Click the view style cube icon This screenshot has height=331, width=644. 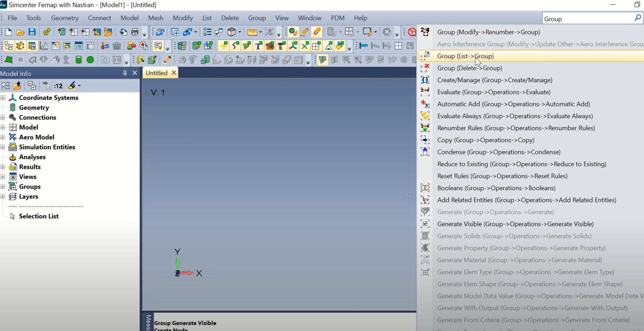click(x=232, y=32)
